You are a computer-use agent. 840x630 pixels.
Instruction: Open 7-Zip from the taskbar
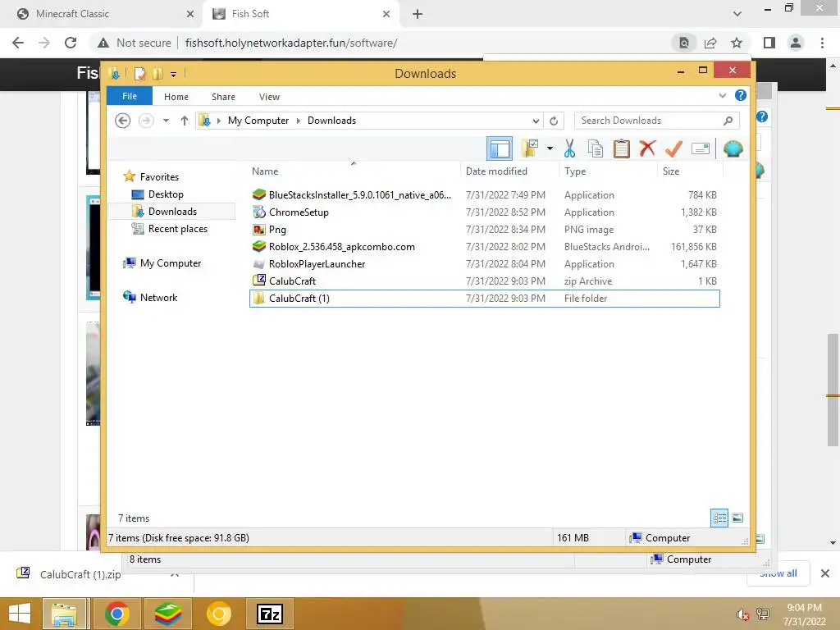269,614
